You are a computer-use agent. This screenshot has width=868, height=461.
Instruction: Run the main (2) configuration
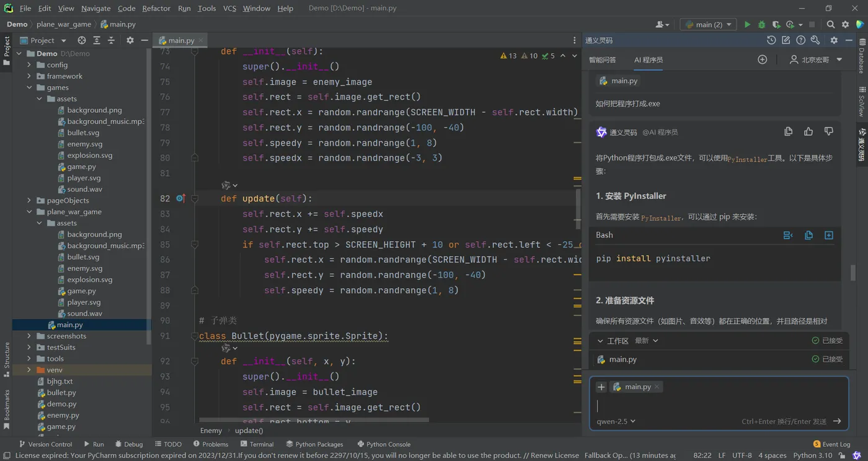pos(747,25)
